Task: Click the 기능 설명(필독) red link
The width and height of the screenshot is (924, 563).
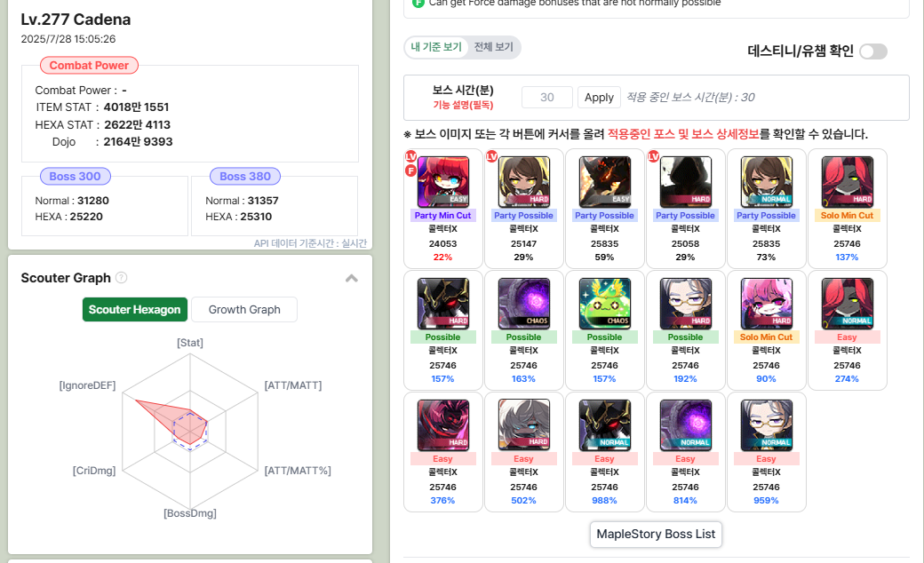Action: click(463, 105)
